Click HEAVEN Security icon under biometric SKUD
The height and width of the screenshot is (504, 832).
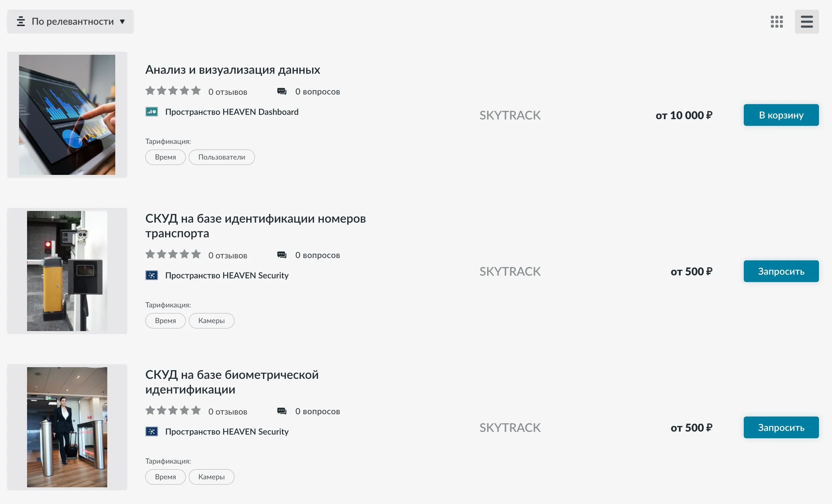152,432
